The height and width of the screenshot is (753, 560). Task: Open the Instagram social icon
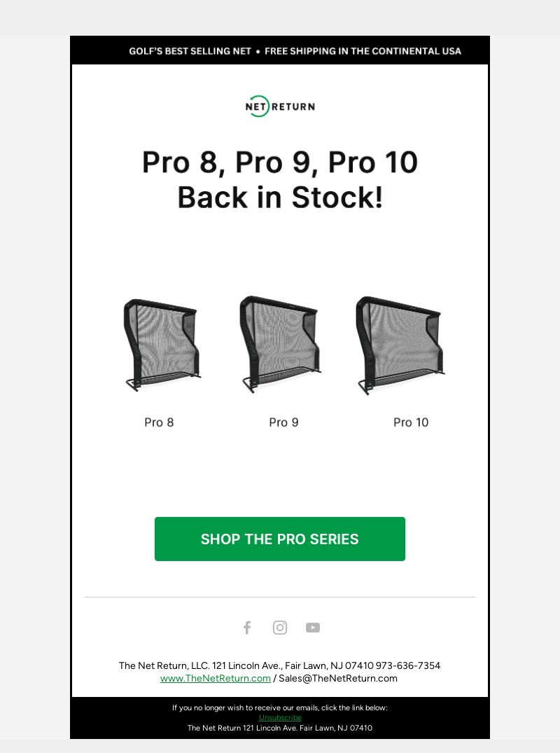click(280, 628)
